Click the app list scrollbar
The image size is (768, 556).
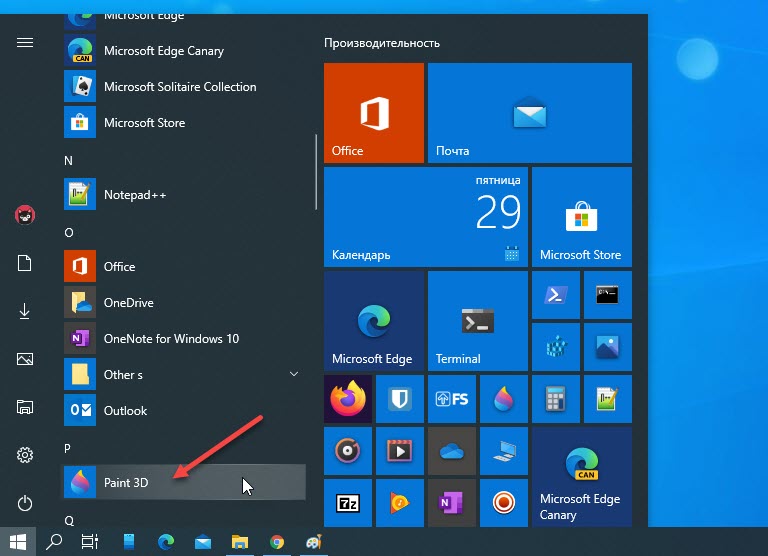click(x=316, y=171)
